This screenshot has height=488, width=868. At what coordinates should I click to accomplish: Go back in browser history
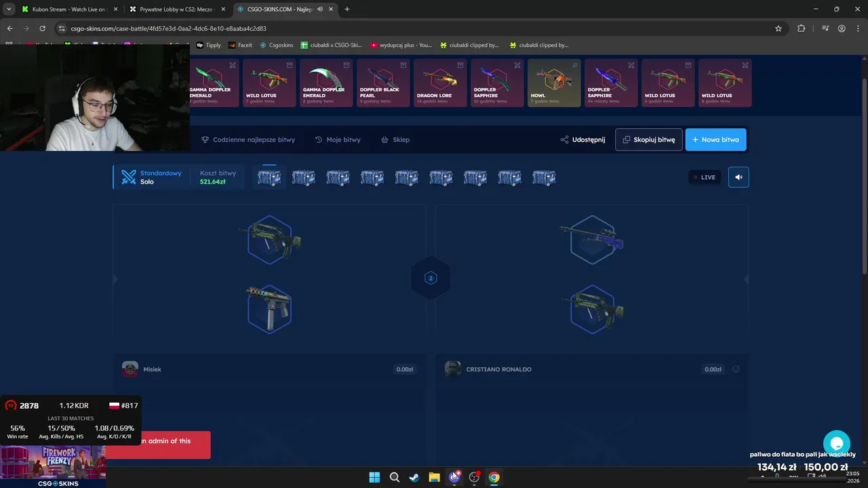point(9,28)
